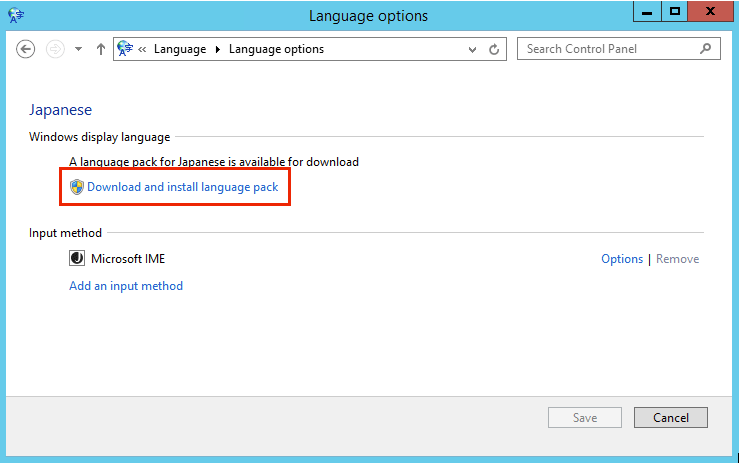This screenshot has width=740, height=464.
Task: Close the Language options window
Action: [x=710, y=12]
